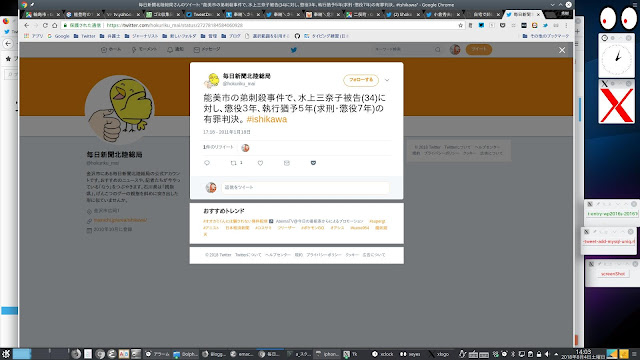Click the envelope direct message icon under tweet
This screenshot has width=640, height=360.
pyautogui.click(x=287, y=163)
